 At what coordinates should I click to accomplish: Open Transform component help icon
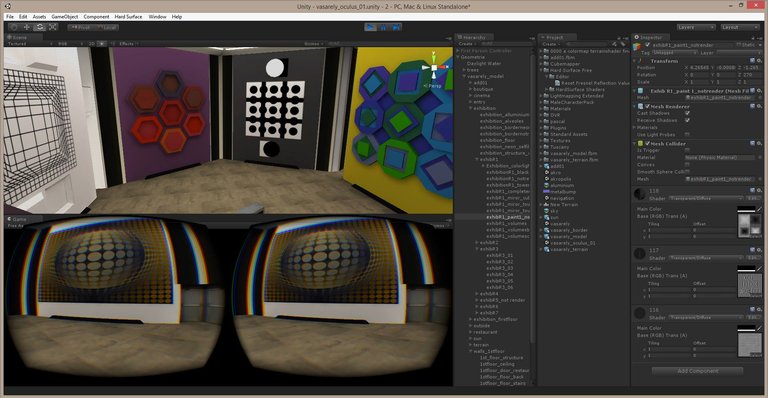coord(752,61)
